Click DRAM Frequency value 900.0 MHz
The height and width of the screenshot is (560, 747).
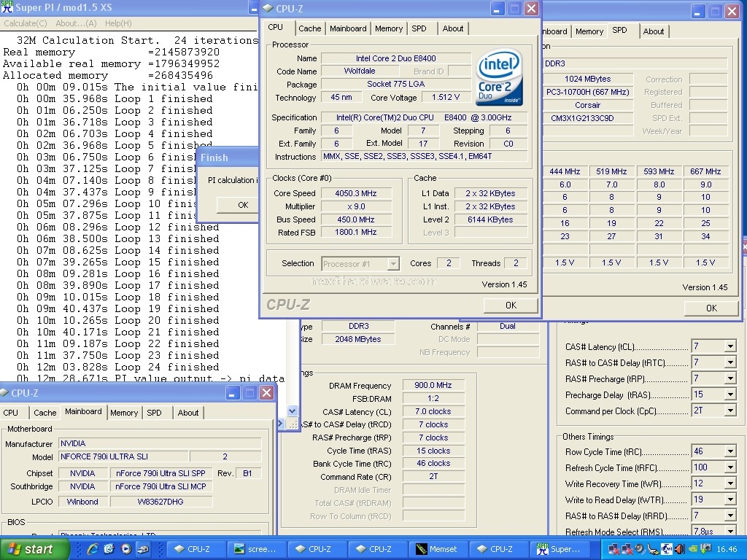click(433, 385)
